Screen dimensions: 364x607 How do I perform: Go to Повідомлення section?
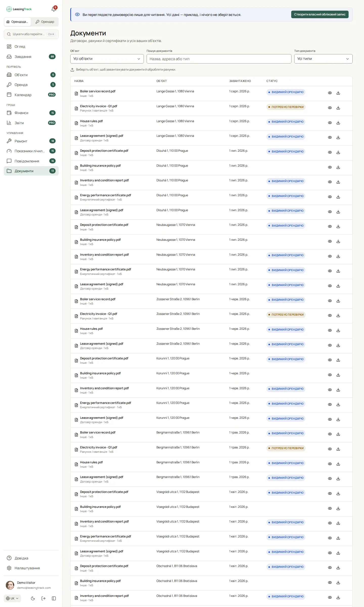pos(31,161)
